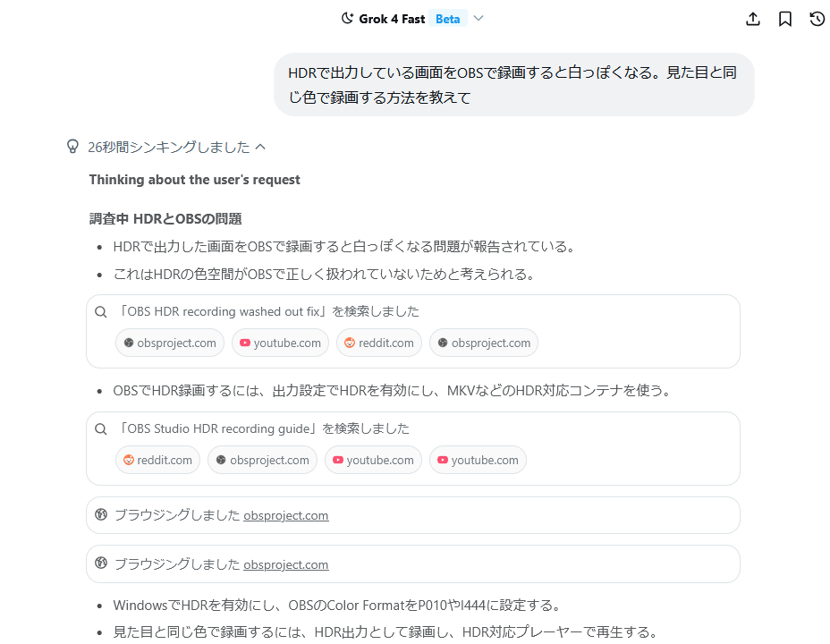Open first obsproject.com chip under washed out fix
Screen dimensions: 830x644
pos(170,343)
